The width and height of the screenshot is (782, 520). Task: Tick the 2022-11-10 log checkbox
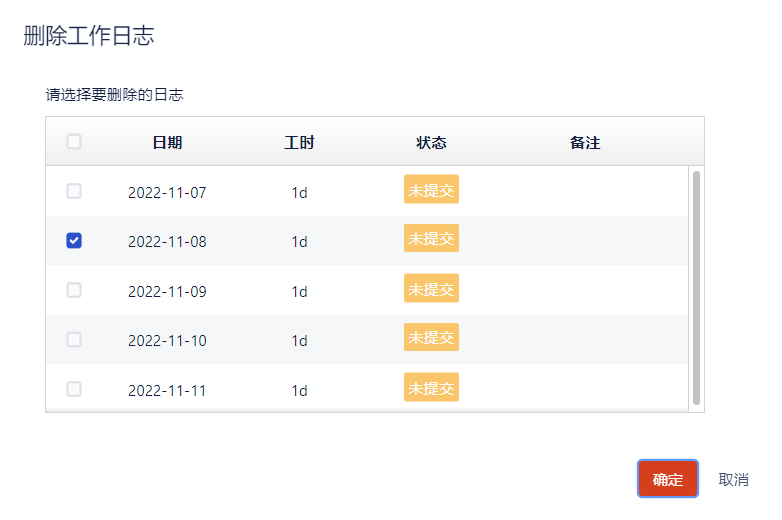tap(74, 339)
